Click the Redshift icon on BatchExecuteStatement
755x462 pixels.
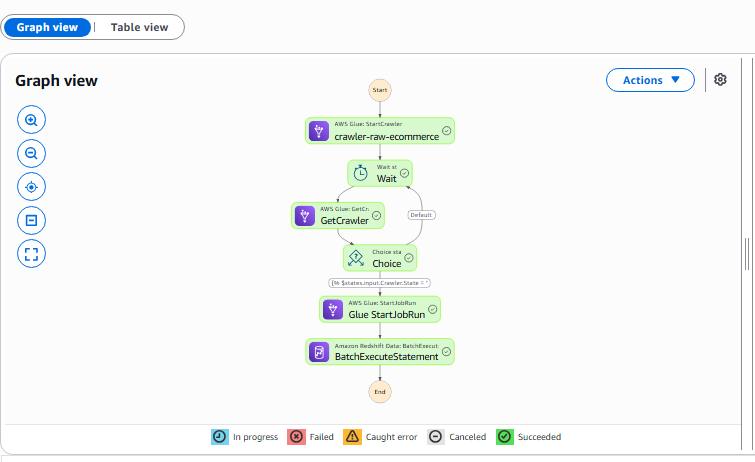pyautogui.click(x=319, y=352)
